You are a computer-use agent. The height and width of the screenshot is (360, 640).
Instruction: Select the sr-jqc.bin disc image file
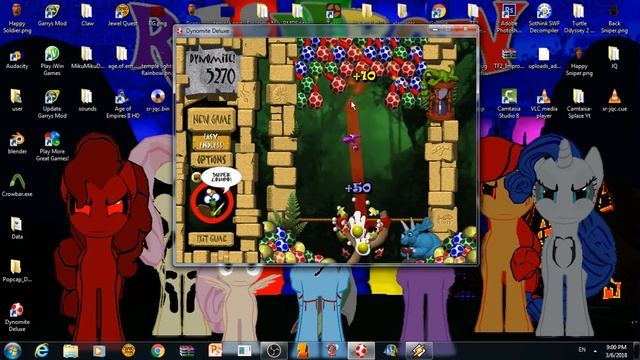pos(158,100)
